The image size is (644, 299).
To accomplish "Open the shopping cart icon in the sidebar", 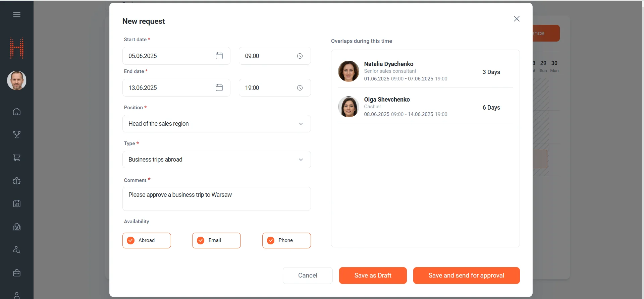I will coord(17,158).
